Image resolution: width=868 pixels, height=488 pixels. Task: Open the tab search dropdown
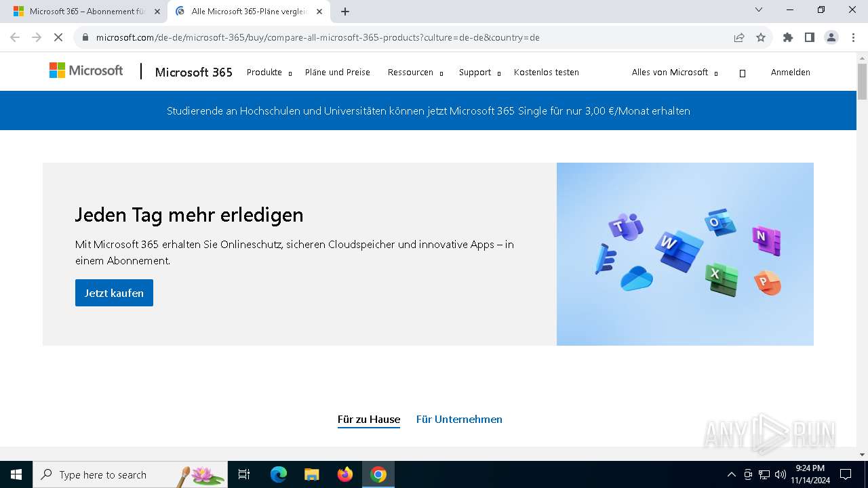click(x=759, y=9)
